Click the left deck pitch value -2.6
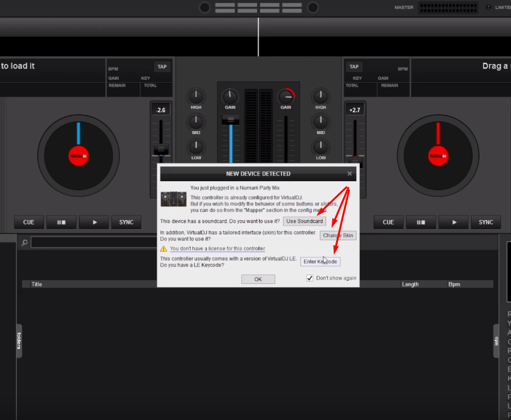This screenshot has height=420, width=511. pyautogui.click(x=161, y=110)
